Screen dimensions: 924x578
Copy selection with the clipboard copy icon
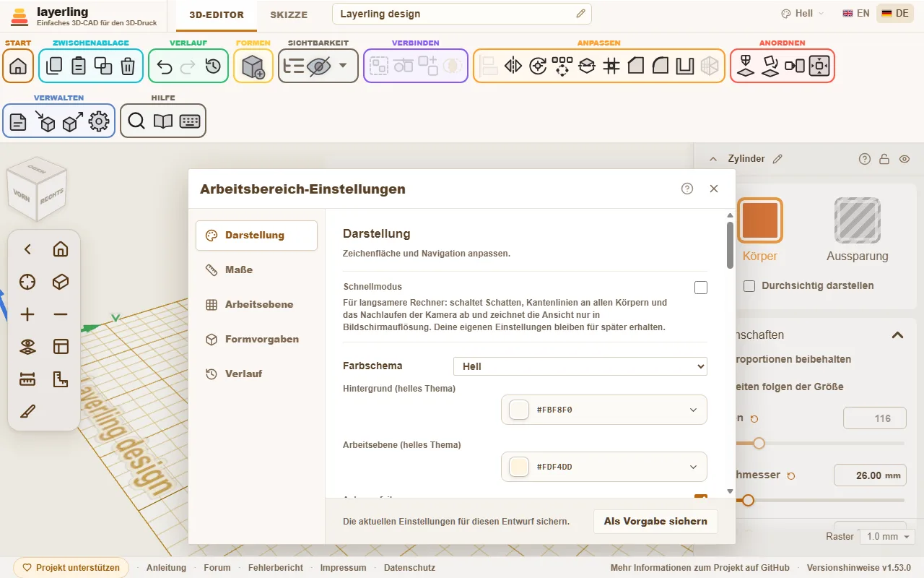click(54, 66)
